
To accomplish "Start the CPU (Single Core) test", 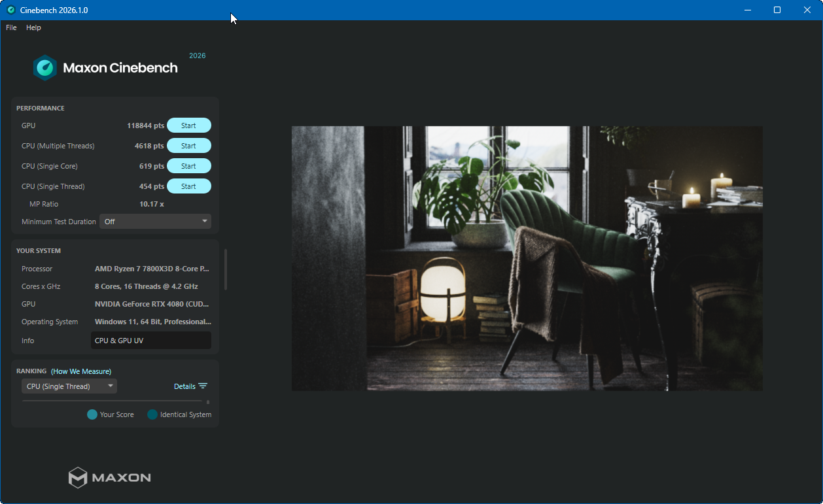I will [189, 166].
